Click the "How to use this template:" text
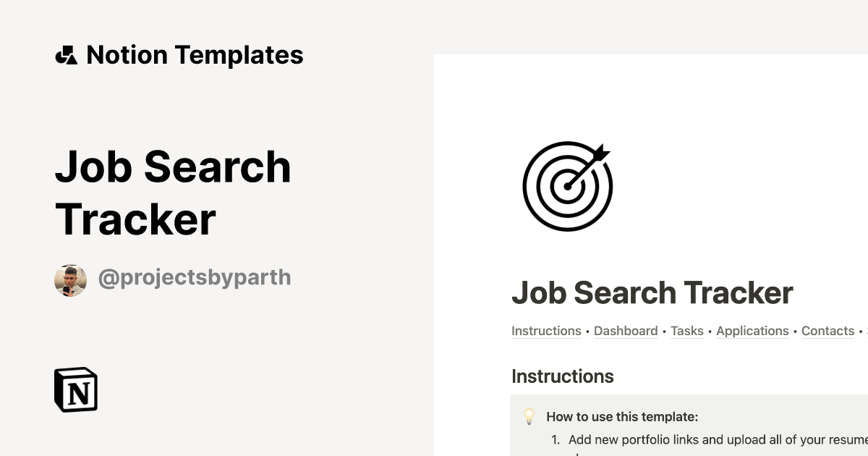This screenshot has height=456, width=868. [x=622, y=416]
